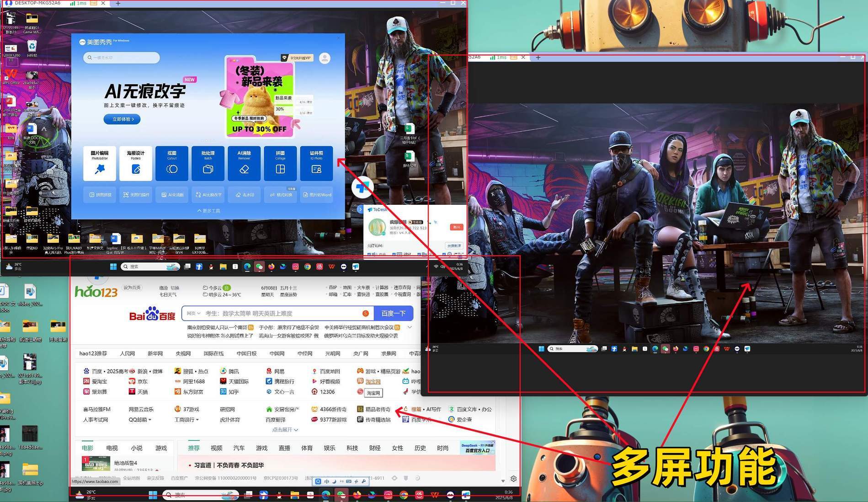The height and width of the screenshot is (502, 868).
Task: Select the 科技 feed tab
Action: (352, 448)
